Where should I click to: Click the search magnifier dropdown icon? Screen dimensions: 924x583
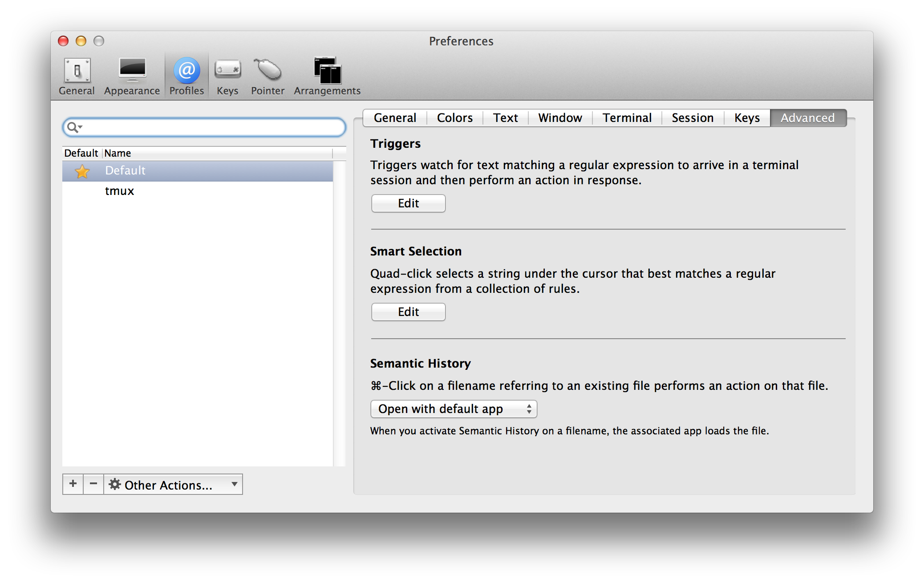[x=74, y=128]
